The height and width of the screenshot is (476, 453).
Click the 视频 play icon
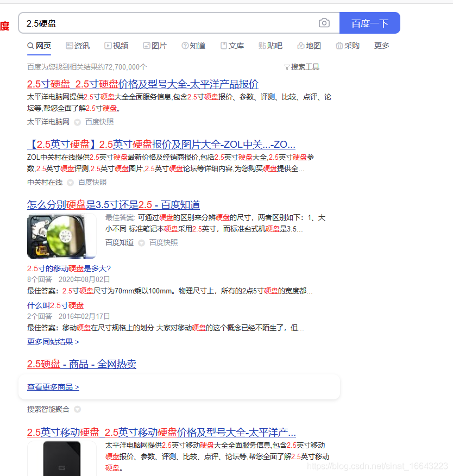click(x=108, y=46)
